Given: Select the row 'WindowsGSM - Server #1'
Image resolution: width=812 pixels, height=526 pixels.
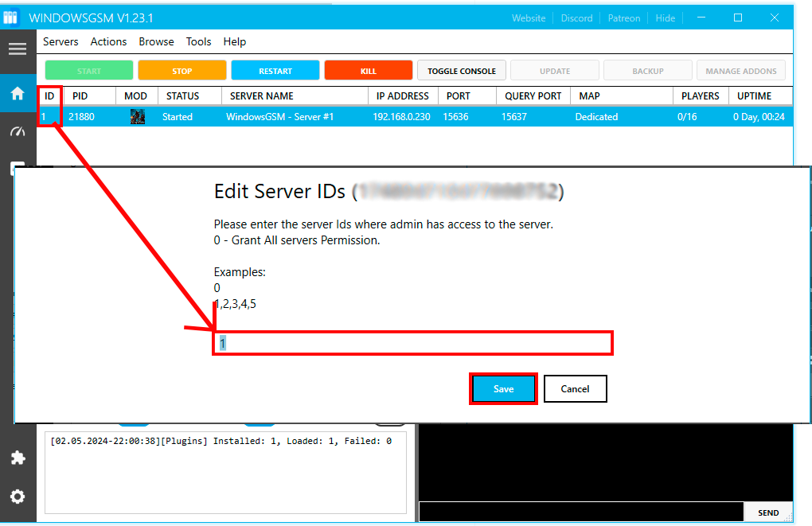Looking at the screenshot, I should [x=415, y=116].
